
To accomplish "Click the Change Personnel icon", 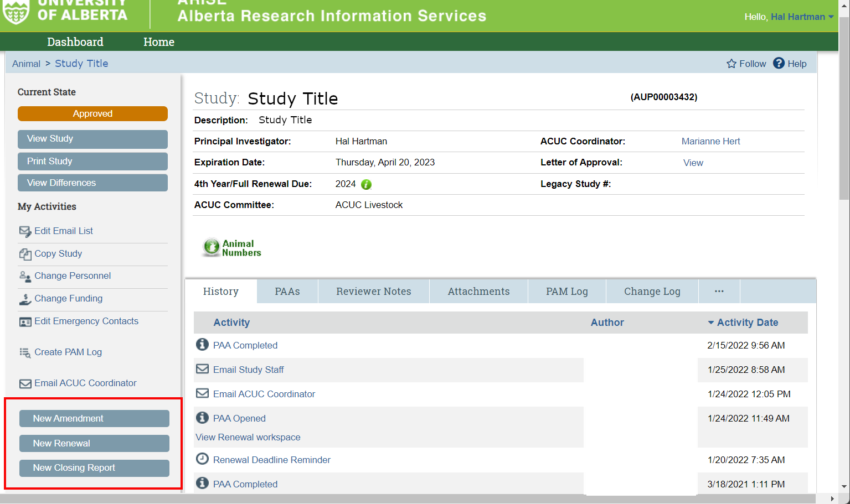I will [25, 276].
